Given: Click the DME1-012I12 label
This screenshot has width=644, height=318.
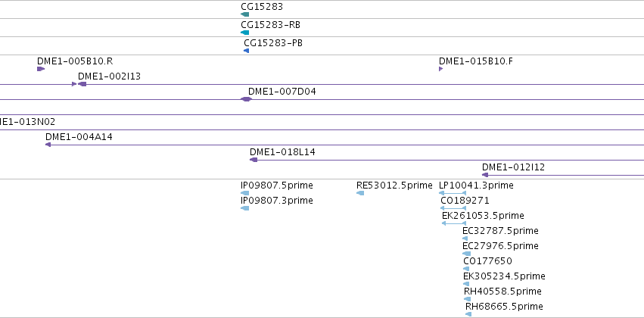Looking at the screenshot, I should [x=513, y=167].
